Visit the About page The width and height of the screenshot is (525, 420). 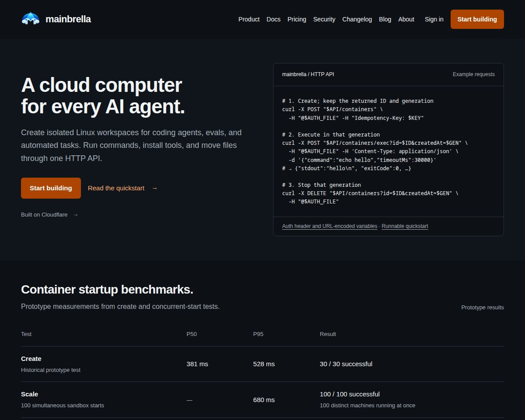tap(406, 19)
